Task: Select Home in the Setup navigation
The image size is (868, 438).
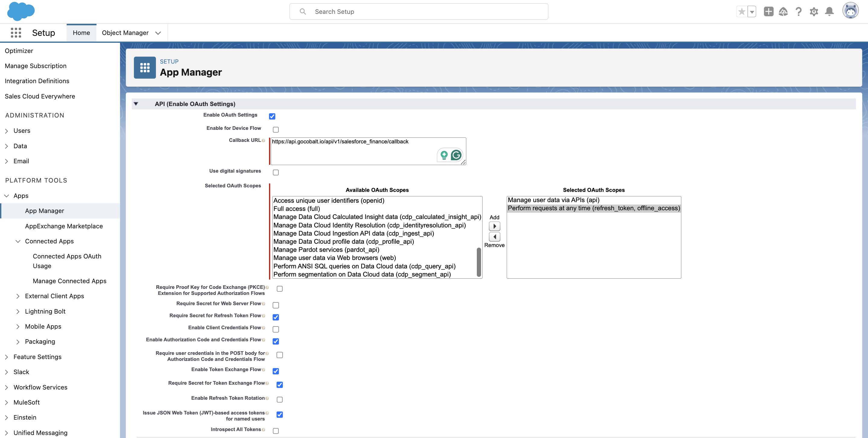Action: point(81,32)
